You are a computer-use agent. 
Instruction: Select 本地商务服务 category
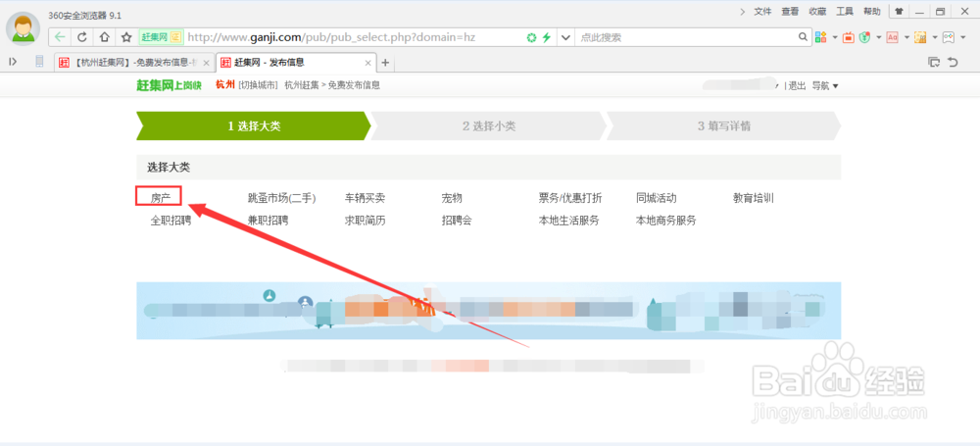tap(666, 221)
